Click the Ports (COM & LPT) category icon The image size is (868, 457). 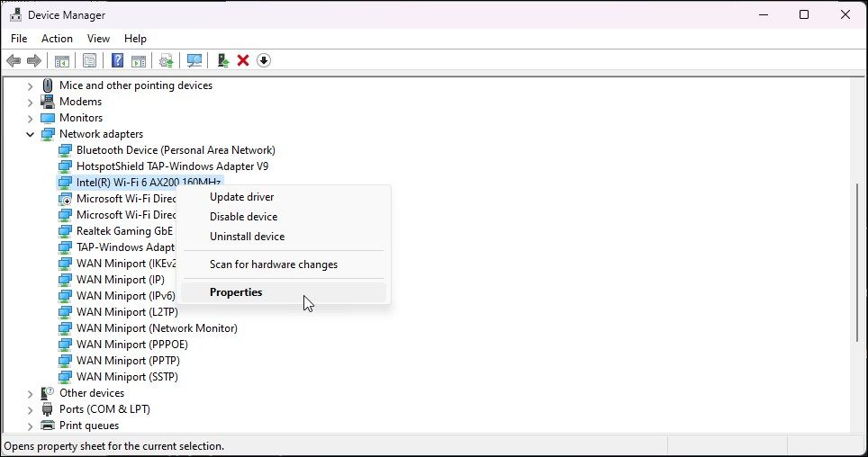click(x=48, y=409)
